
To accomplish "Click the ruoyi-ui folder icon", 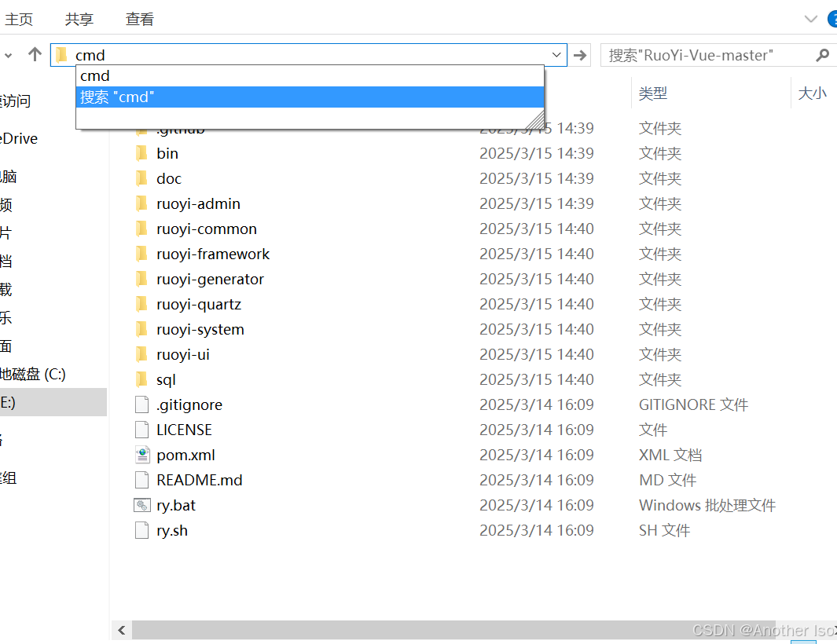I will tap(141, 354).
